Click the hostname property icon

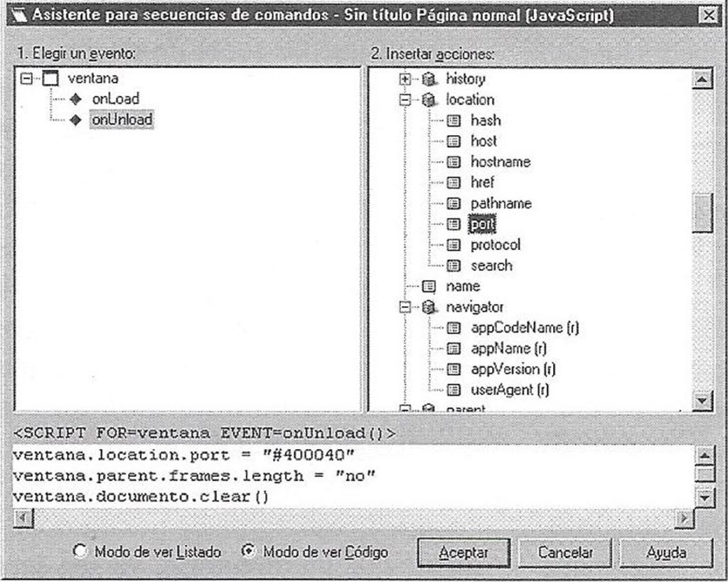(x=454, y=162)
